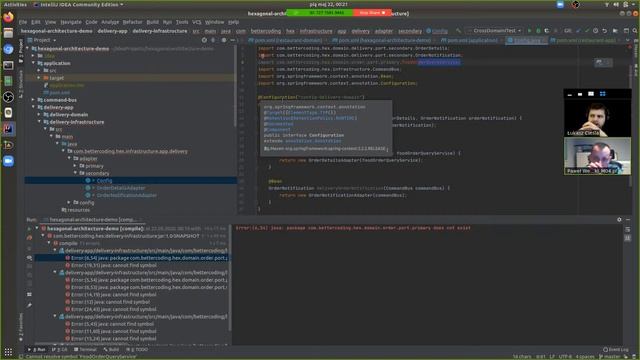Expand the command-bus module node
This screenshot has width=640, height=360.
[x=33, y=100]
